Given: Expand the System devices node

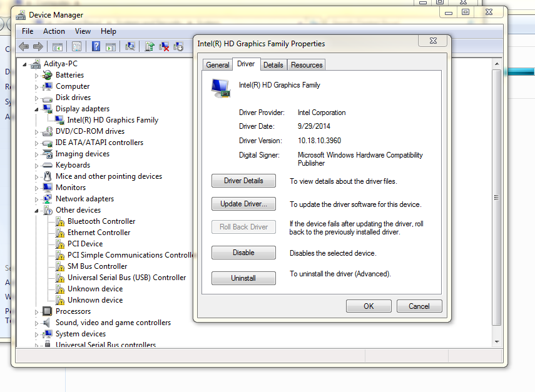Looking at the screenshot, I should coord(36,334).
